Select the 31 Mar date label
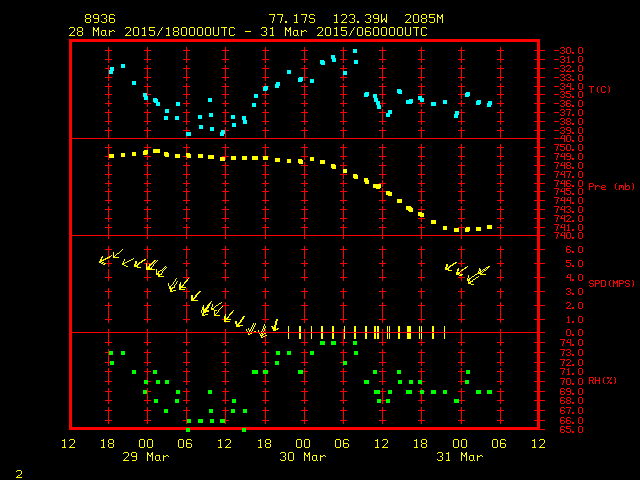 [460, 457]
